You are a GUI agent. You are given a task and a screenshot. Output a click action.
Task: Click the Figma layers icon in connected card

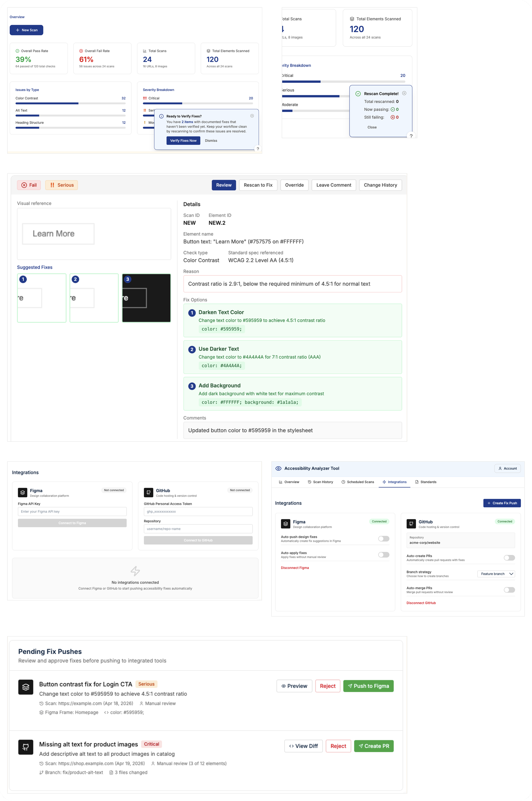[x=285, y=523]
